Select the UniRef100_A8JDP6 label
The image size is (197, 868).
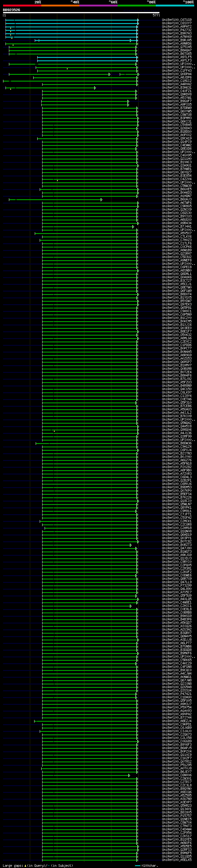click(x=177, y=78)
